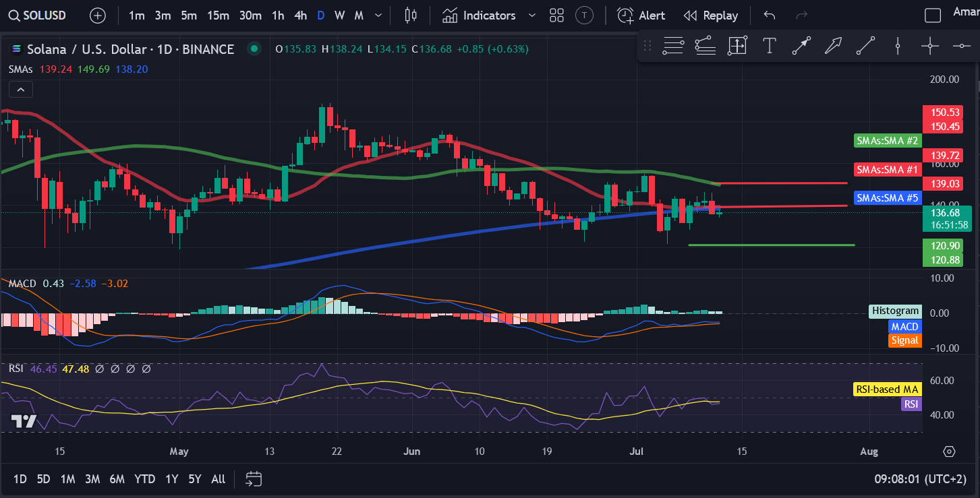Select the 4h timeframe

[x=301, y=15]
